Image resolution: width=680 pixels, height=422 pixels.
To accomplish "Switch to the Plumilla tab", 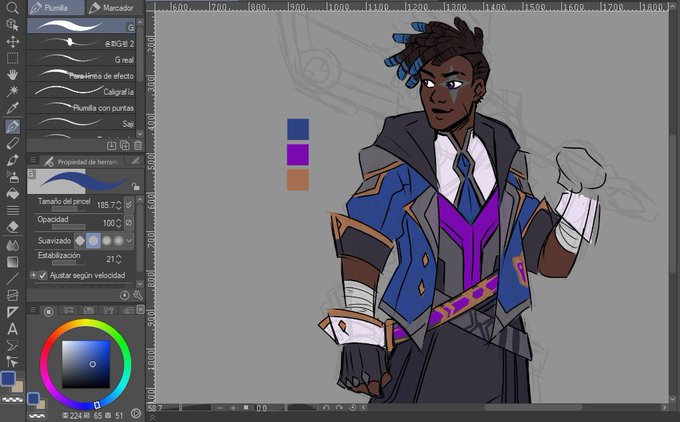I will [56, 8].
